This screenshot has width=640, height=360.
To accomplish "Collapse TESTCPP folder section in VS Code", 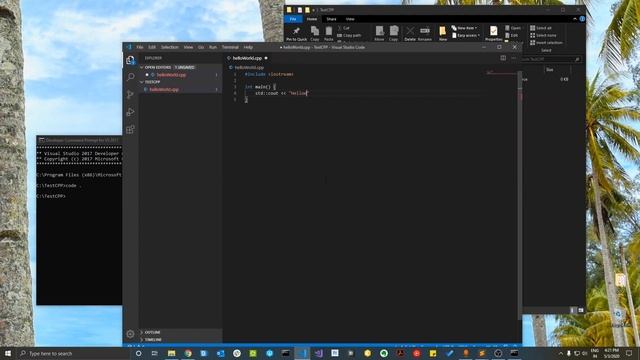I will 142,82.
